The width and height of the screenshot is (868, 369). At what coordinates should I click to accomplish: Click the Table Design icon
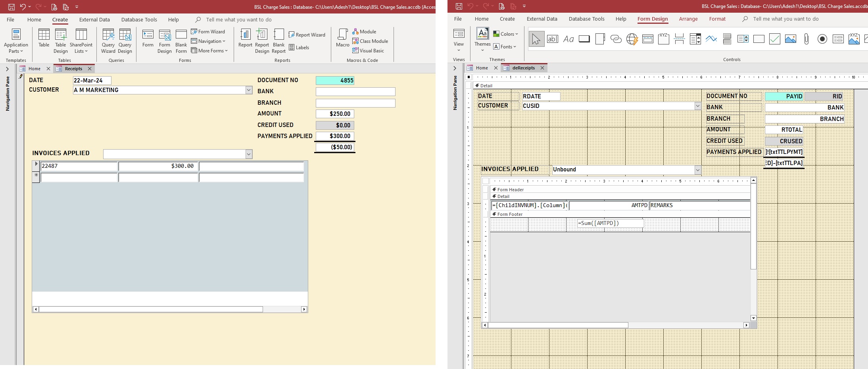[61, 40]
